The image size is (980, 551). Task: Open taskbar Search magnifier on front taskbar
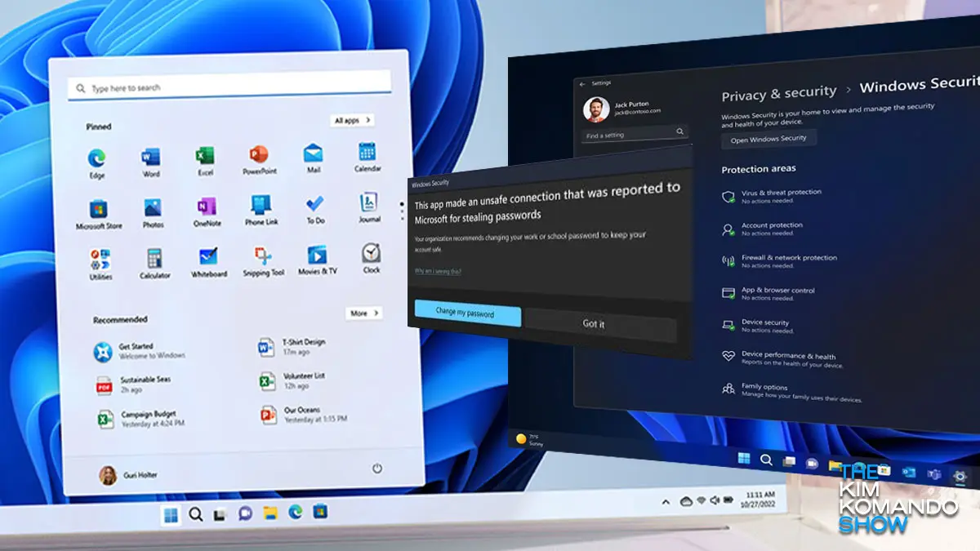195,514
